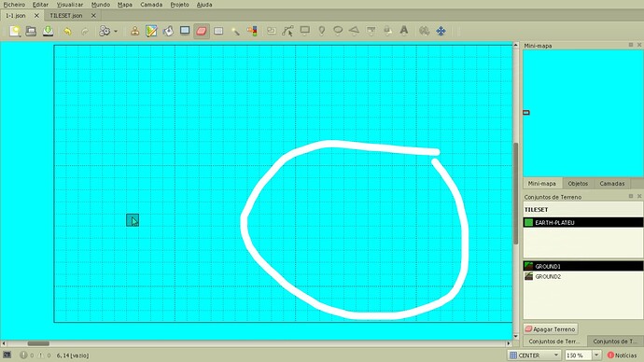Viewport: 644px width, 362px height.
Task: Switch to the TILESET.json tab
Action: coord(66,16)
